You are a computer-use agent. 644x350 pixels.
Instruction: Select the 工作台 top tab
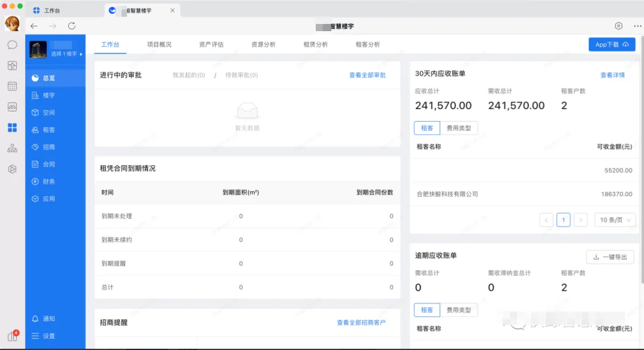click(x=110, y=44)
